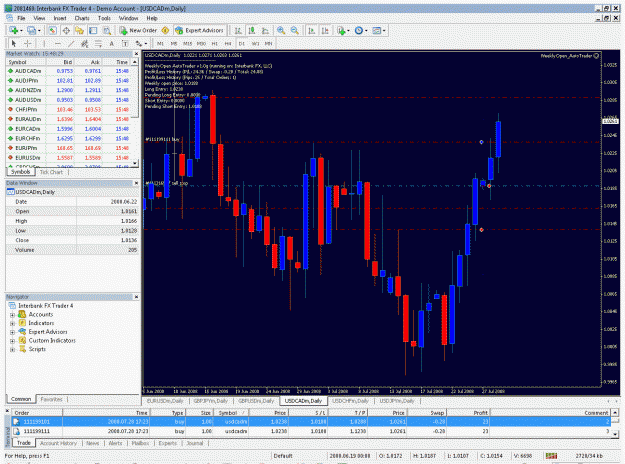Open the Periodicity dropdown arrow

366,31
